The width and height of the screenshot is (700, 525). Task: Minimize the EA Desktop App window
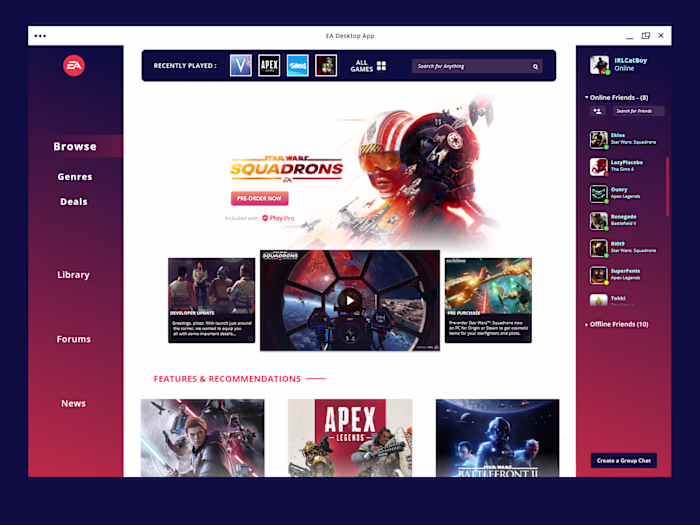point(629,36)
